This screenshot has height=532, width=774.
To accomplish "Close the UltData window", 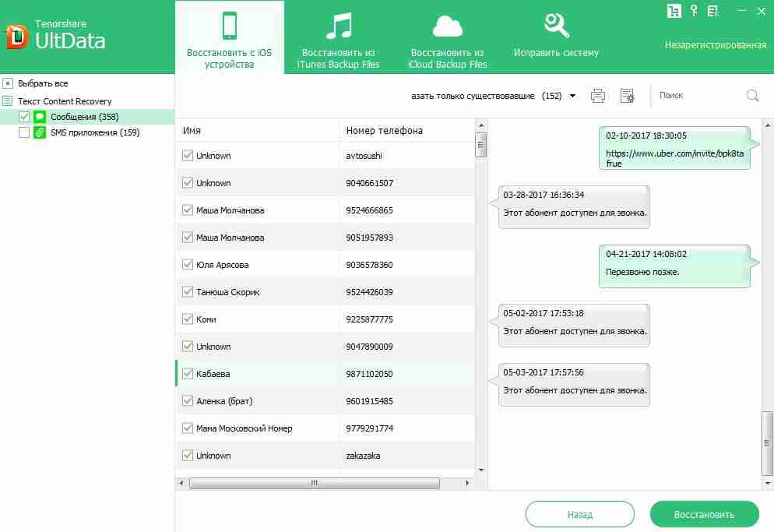I will [x=762, y=11].
